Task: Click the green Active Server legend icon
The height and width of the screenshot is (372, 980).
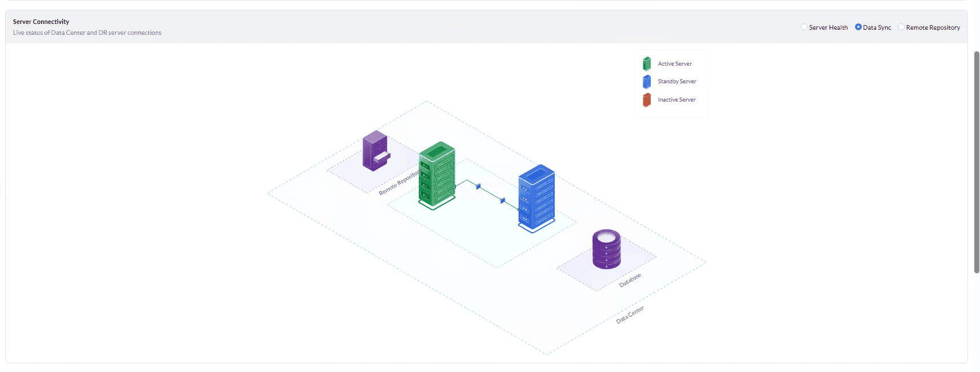Action: point(647,63)
